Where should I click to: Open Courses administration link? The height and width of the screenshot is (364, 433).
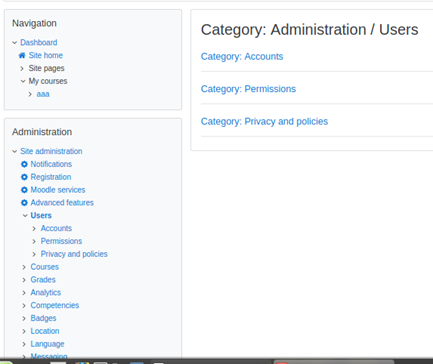point(45,267)
